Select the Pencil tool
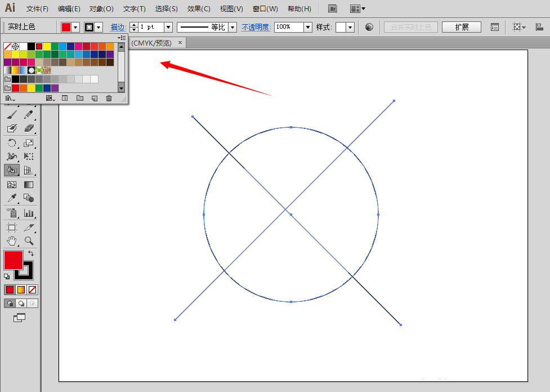The image size is (550, 392). tap(29, 115)
